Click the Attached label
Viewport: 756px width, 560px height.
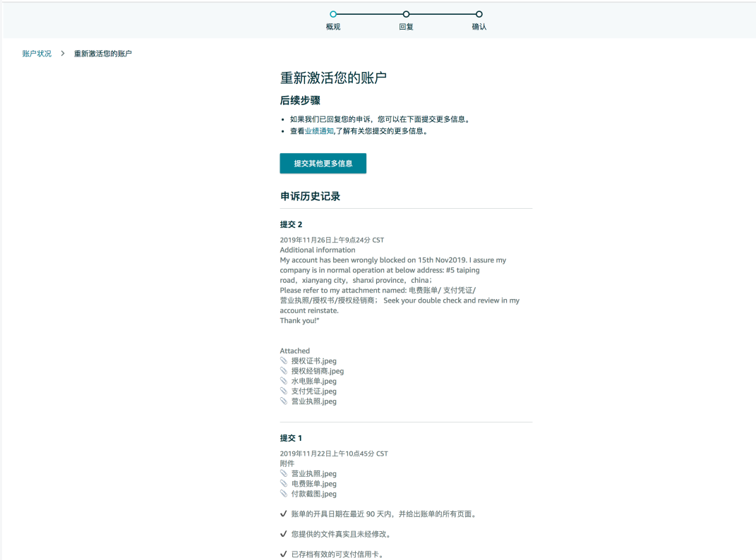294,351
